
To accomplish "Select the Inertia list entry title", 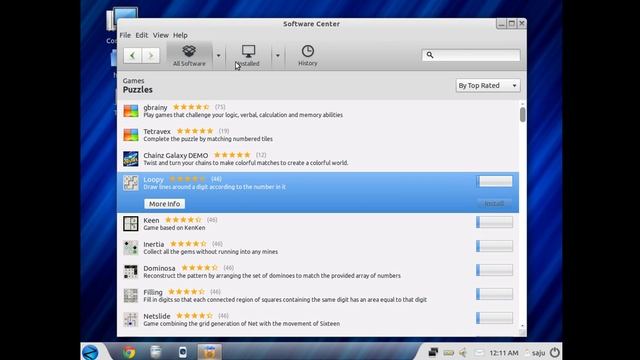I will [153, 244].
